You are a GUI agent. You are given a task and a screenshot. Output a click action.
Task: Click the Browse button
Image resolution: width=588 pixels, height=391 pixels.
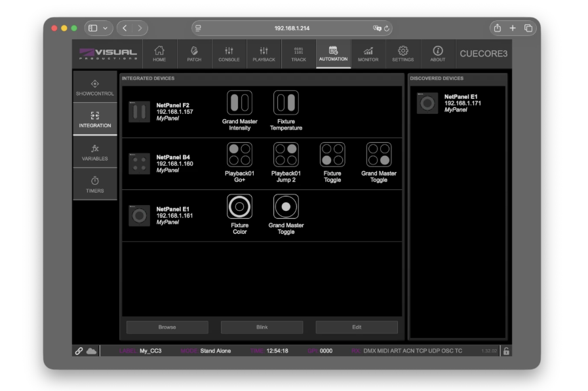click(167, 327)
